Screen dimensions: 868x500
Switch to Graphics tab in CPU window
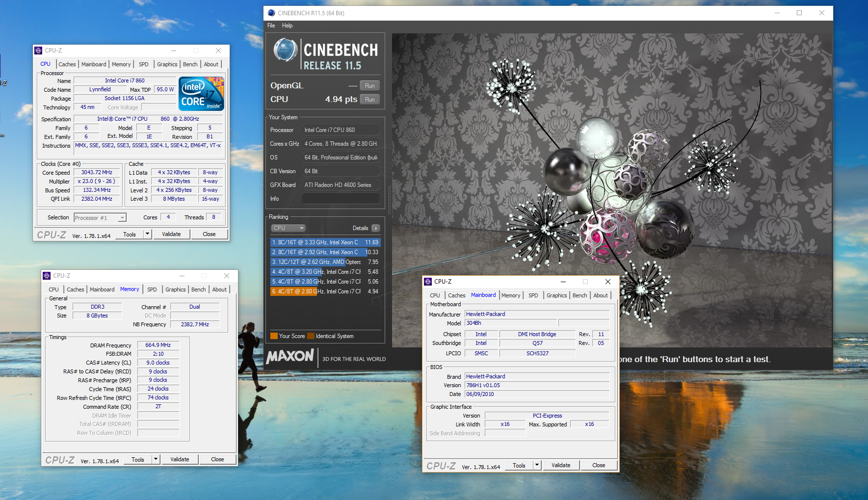(167, 64)
